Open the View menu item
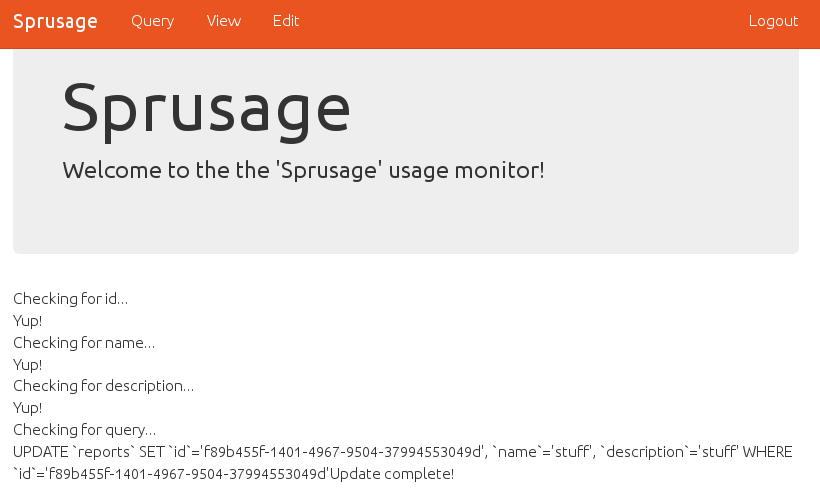This screenshot has width=820, height=499. (223, 21)
